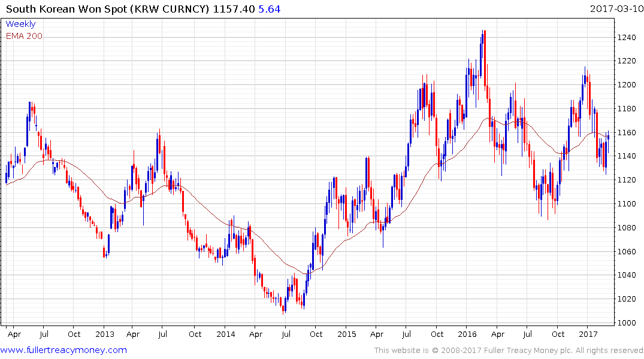The image size is (644, 359).
Task: Click the 1180 price axis label
Action: pyautogui.click(x=627, y=109)
